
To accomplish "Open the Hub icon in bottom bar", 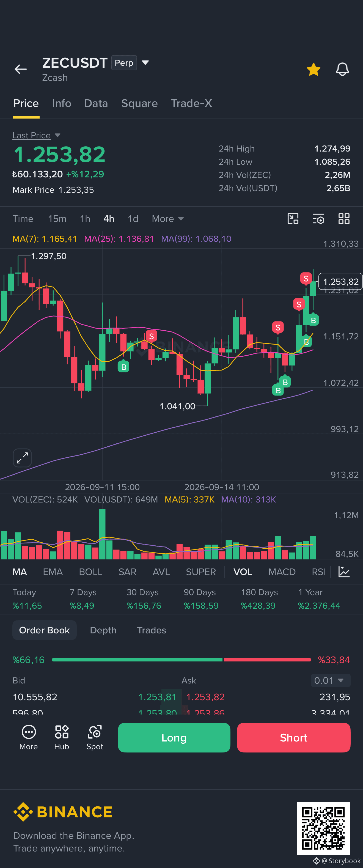I will (x=62, y=737).
